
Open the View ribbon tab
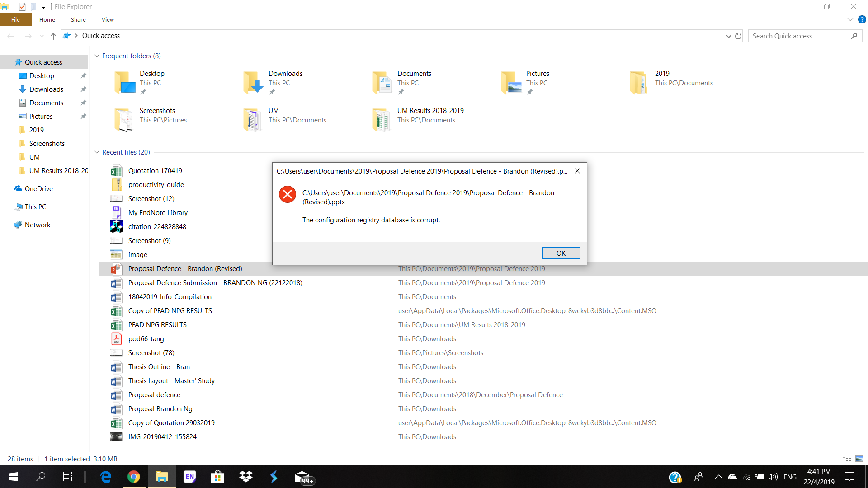[x=108, y=19]
